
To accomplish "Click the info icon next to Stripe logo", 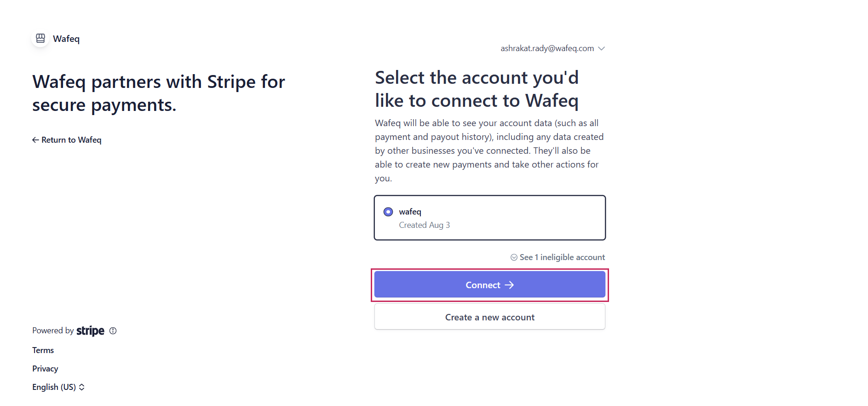I will 113,331.
